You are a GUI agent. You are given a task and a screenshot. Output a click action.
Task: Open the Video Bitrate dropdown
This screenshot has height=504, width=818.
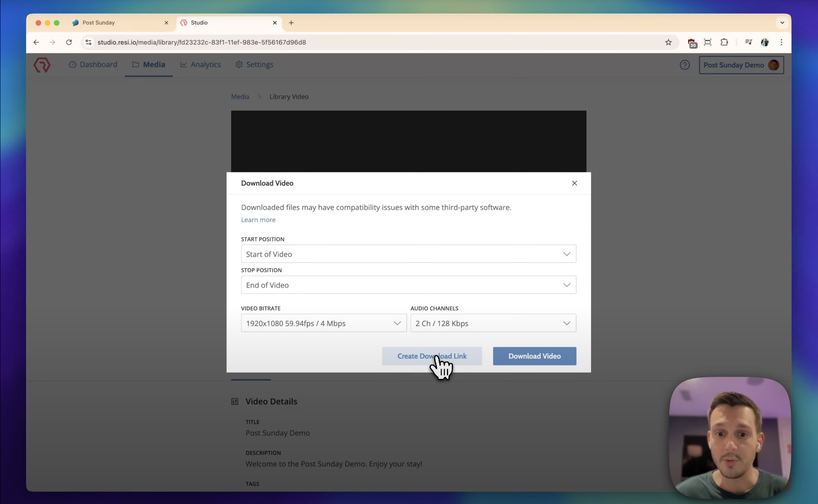pyautogui.click(x=324, y=323)
